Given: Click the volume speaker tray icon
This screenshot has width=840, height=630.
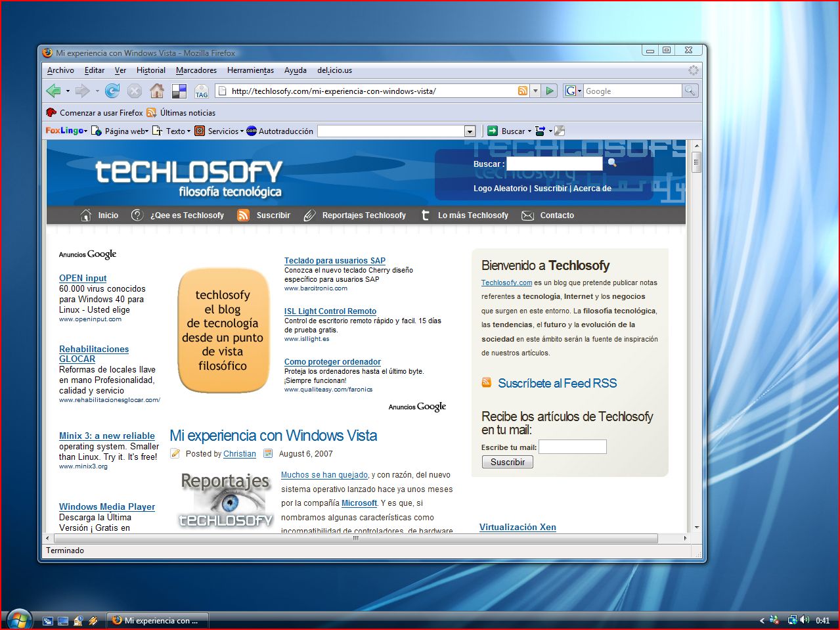Looking at the screenshot, I should pyautogui.click(x=805, y=619).
